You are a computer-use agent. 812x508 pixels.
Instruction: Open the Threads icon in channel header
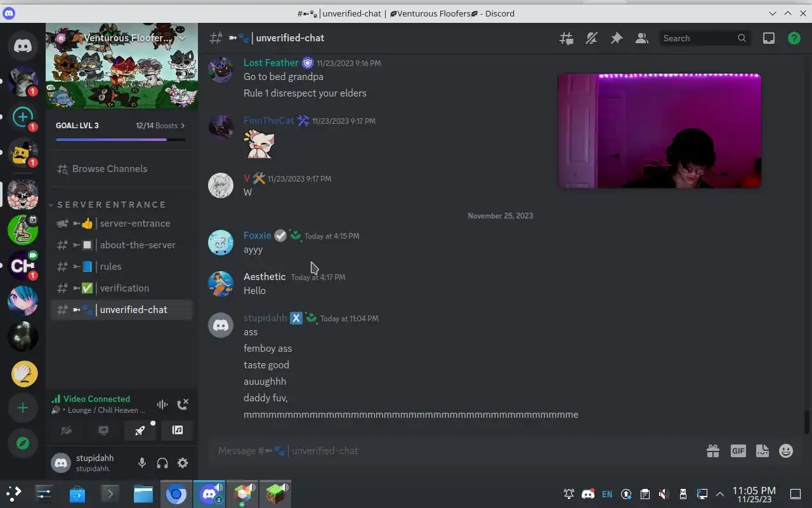566,38
